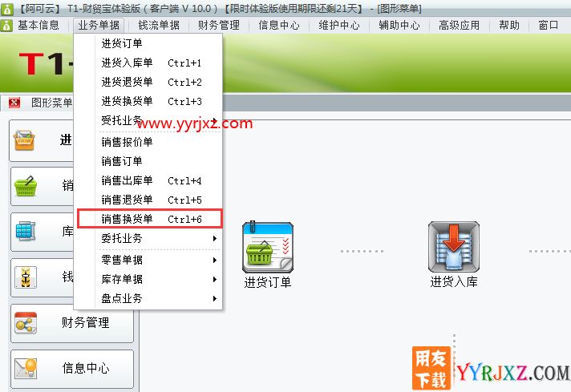Open the 钱流单据 menu
Image resolution: width=571 pixels, height=392 pixels.
tap(159, 25)
